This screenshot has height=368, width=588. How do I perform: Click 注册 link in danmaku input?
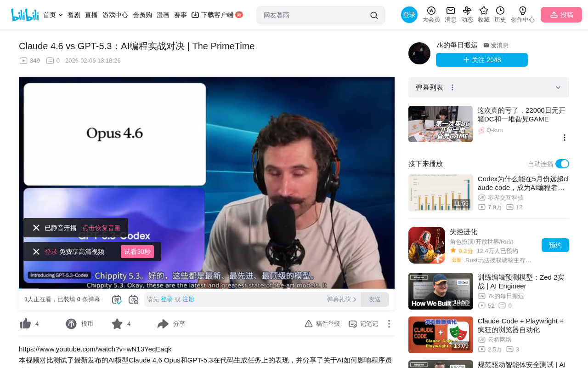click(188, 299)
